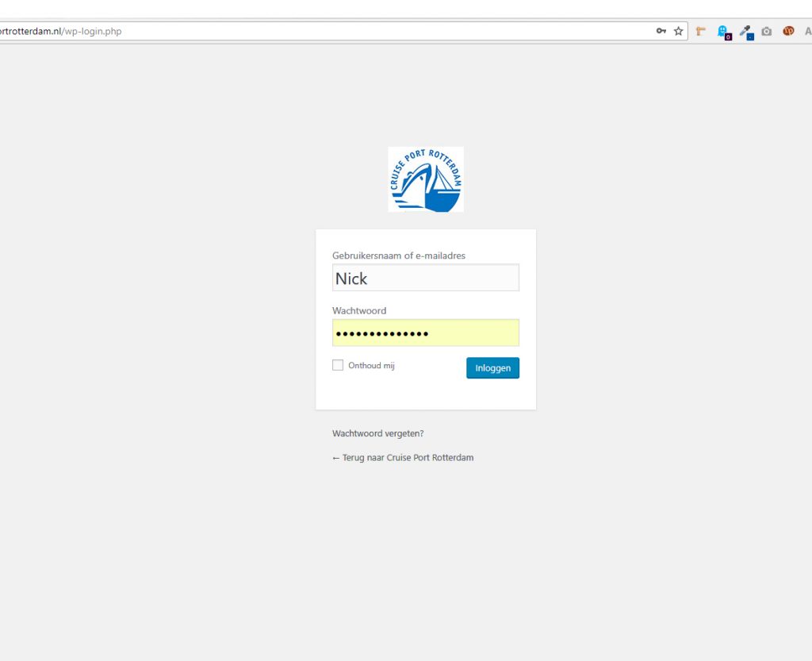The image size is (812, 661).
Task: Bookmark this page with the star icon
Action: pyautogui.click(x=679, y=31)
